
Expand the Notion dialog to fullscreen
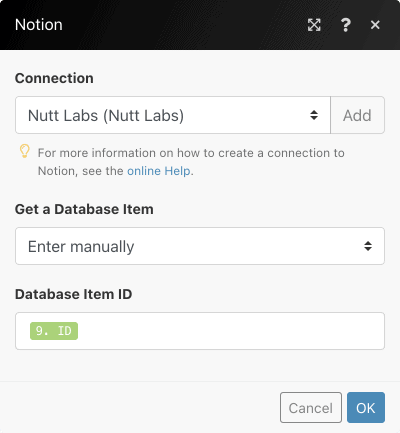tap(314, 25)
